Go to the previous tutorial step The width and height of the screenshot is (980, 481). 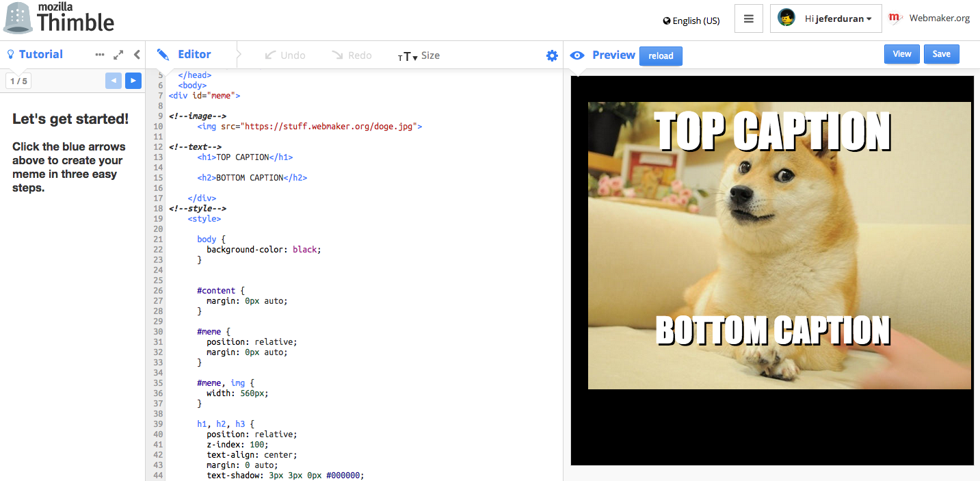pyautogui.click(x=114, y=81)
